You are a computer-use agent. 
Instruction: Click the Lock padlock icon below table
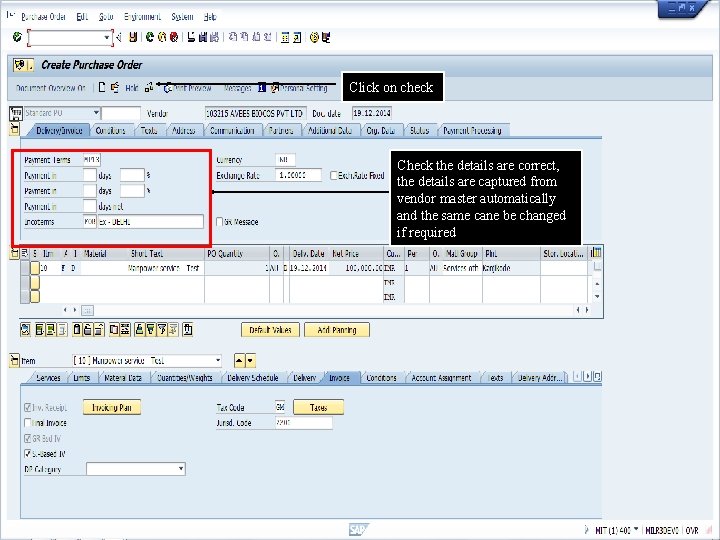(87, 330)
